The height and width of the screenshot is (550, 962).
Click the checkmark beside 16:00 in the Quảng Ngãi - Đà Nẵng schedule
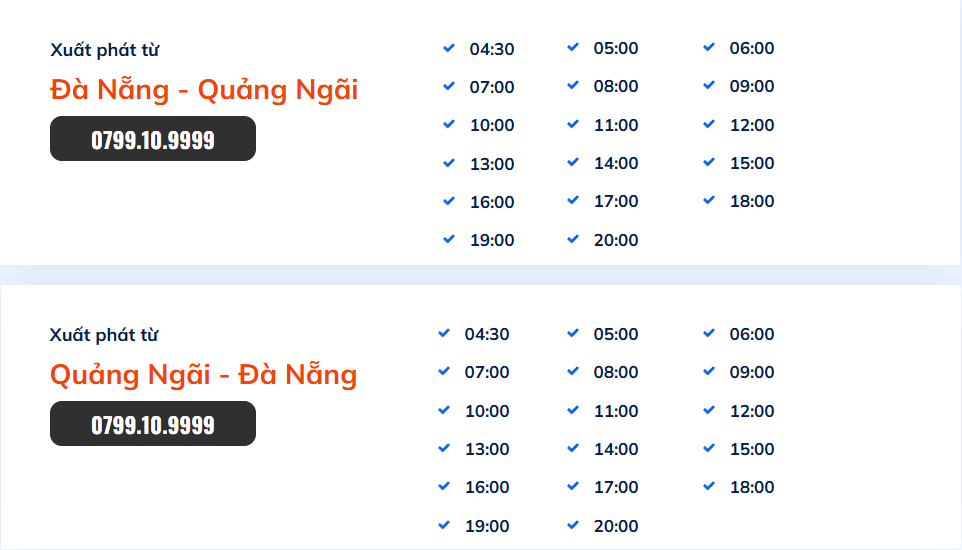(444, 487)
